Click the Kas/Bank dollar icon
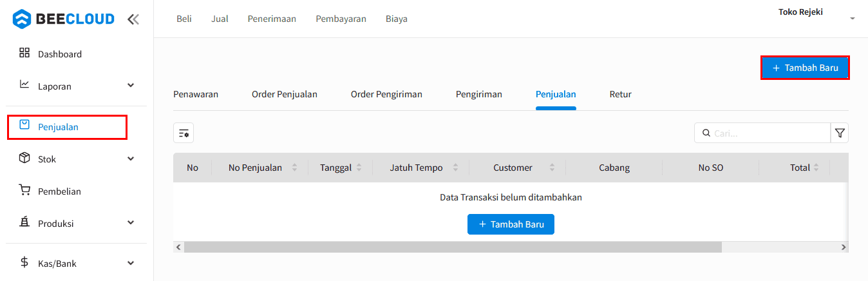Viewport: 868px width, 281px height. pos(24,262)
